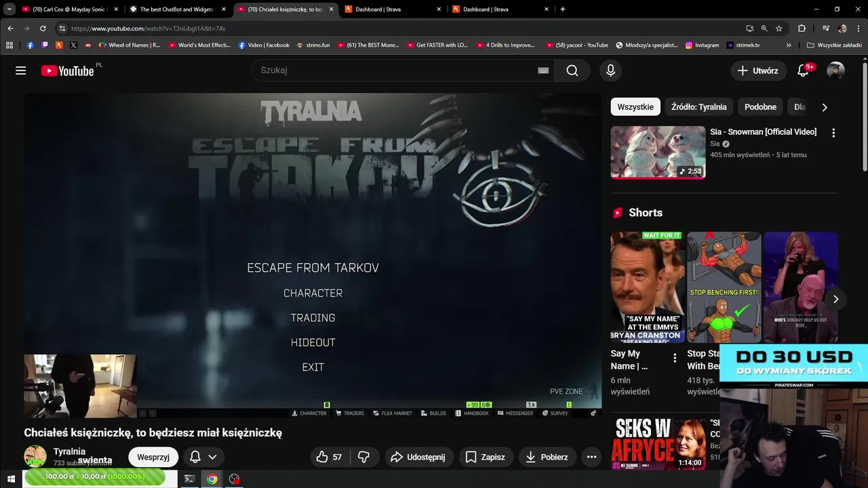Download the video with Pobierz
The height and width of the screenshot is (488, 868).
(547, 457)
